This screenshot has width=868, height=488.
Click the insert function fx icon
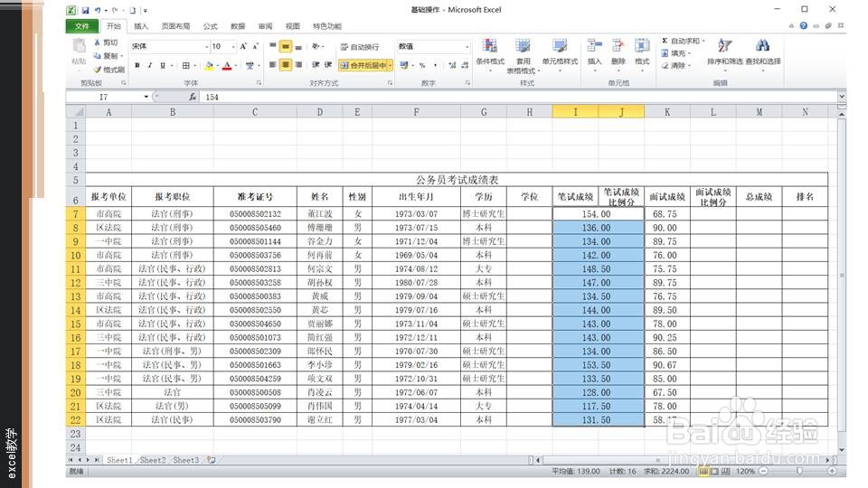tap(192, 97)
